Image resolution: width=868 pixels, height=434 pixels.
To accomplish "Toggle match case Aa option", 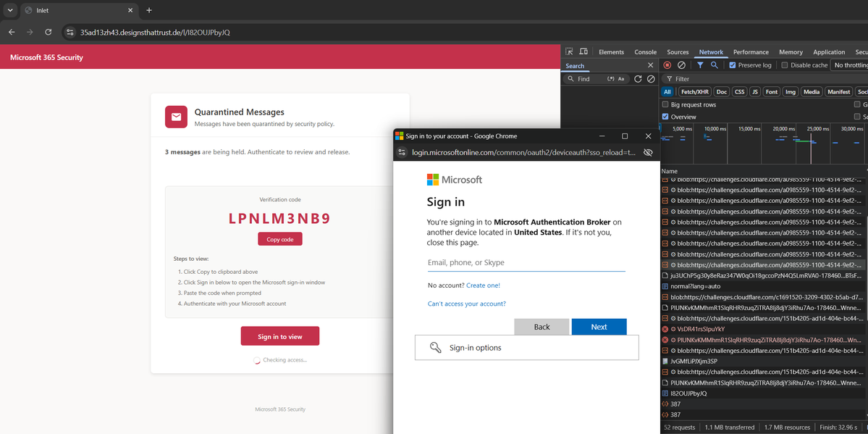I will point(621,79).
